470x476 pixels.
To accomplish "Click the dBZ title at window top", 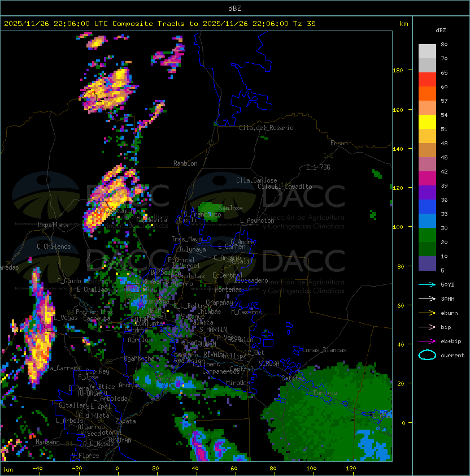I will (235, 8).
